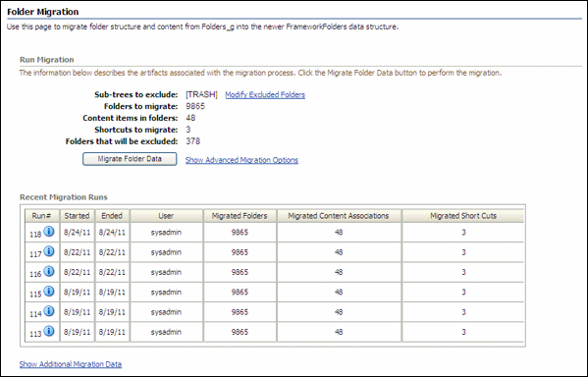Click Migrated Short Cuts 3 in run 115

(463, 292)
